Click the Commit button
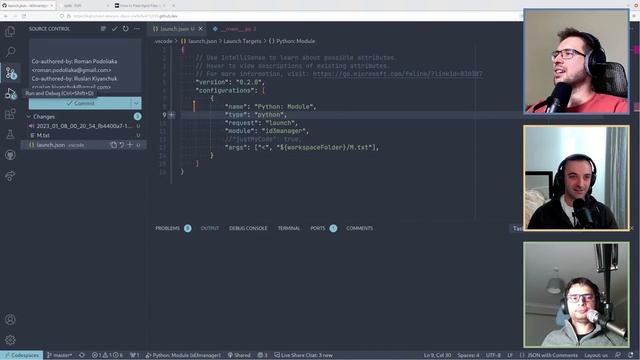Image resolution: width=640 pixels, height=360 pixels. [80, 103]
